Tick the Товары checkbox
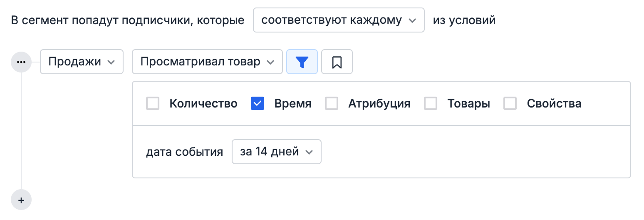The height and width of the screenshot is (220, 644). pos(431,104)
